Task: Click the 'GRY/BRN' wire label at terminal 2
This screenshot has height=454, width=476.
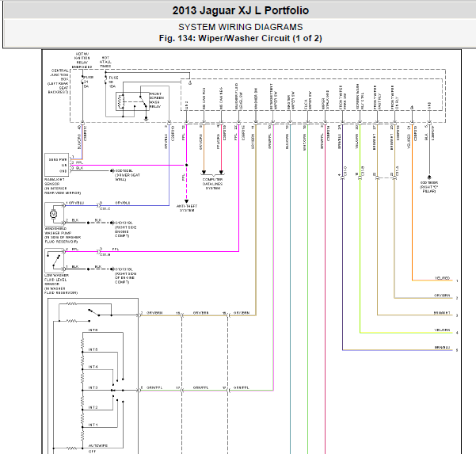Action: tap(442, 296)
